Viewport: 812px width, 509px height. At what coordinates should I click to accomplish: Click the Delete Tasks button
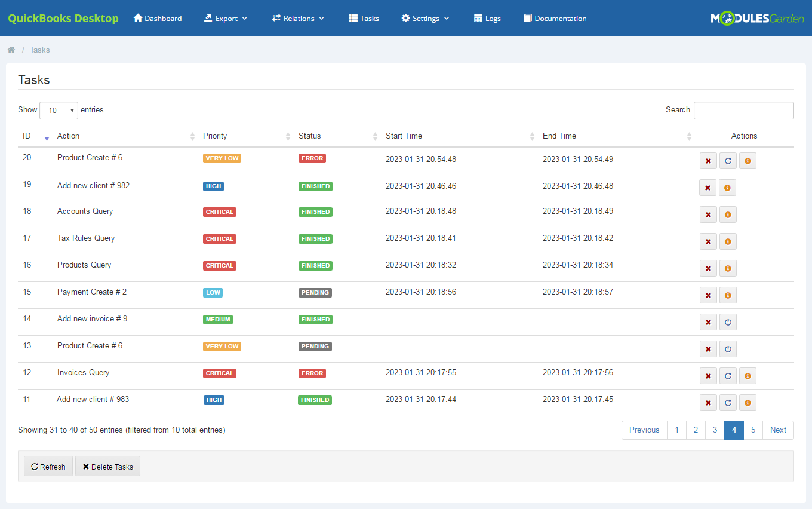[107, 466]
